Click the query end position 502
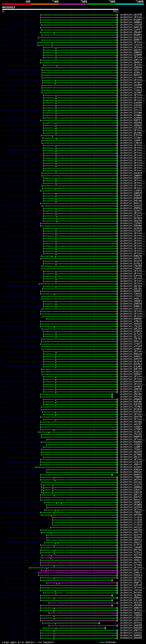The height and width of the screenshot is (644, 146). [x=115, y=11]
